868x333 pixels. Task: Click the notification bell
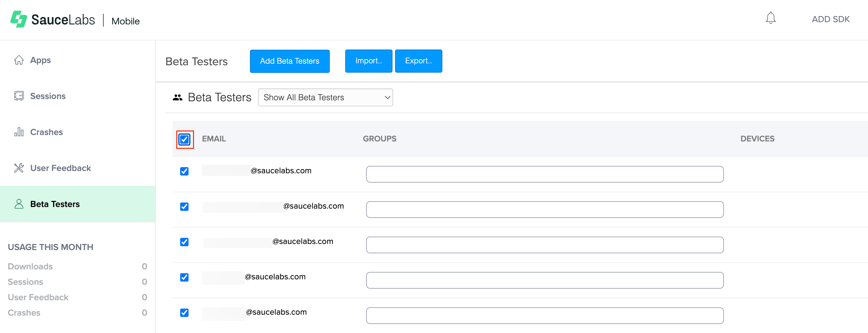pyautogui.click(x=771, y=19)
